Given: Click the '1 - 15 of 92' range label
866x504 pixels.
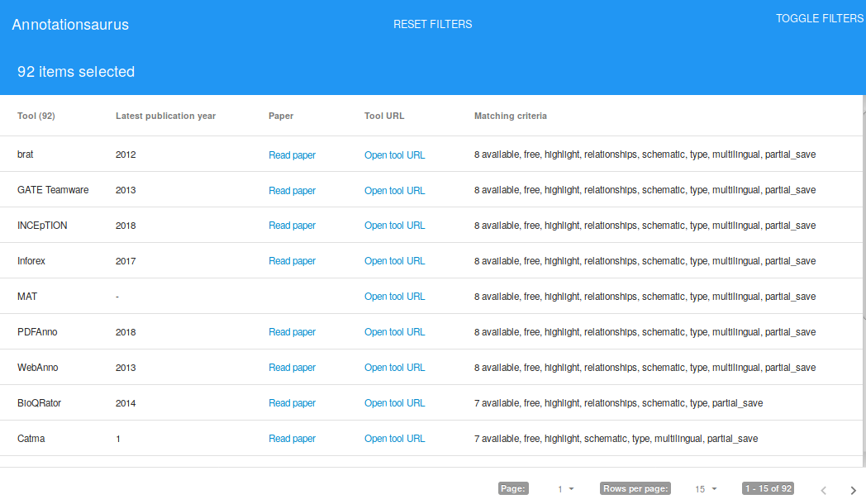Looking at the screenshot, I should pyautogui.click(x=768, y=488).
